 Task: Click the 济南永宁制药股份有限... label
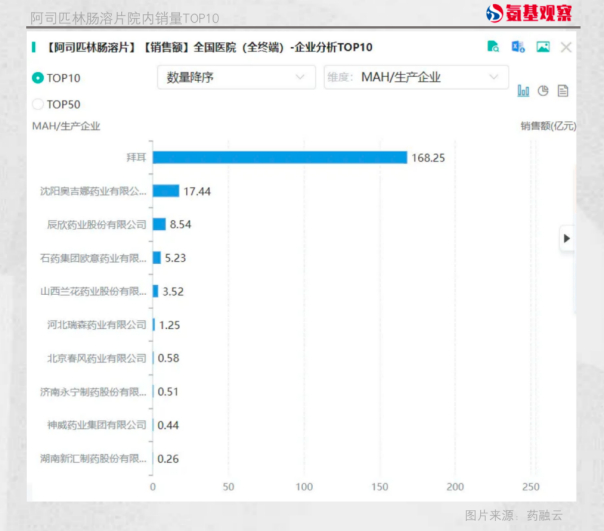tap(93, 392)
